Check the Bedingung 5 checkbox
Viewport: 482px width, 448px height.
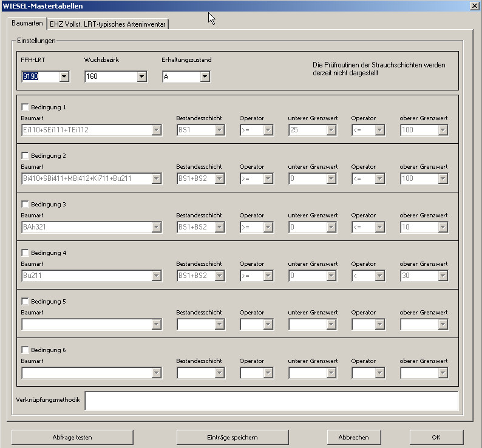point(25,301)
